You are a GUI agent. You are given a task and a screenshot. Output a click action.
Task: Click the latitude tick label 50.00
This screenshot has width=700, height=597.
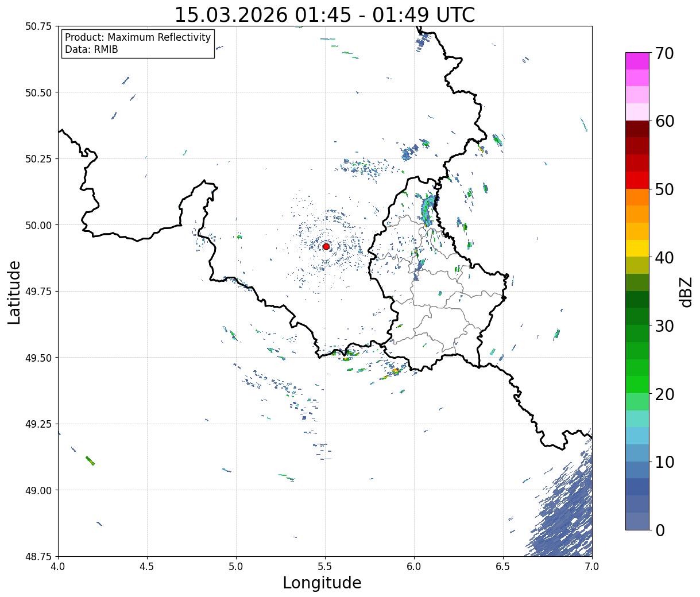tap(38, 225)
